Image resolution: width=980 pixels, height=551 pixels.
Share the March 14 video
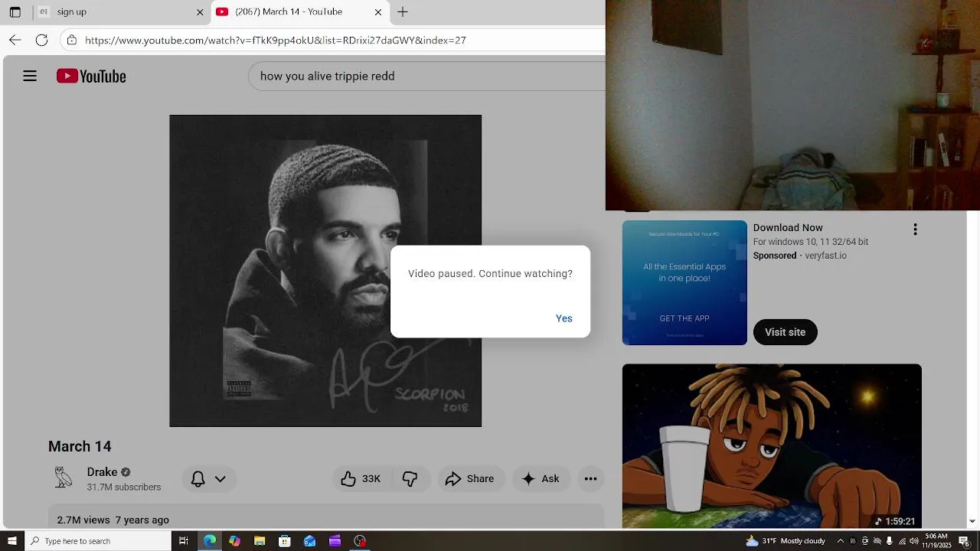click(x=470, y=478)
